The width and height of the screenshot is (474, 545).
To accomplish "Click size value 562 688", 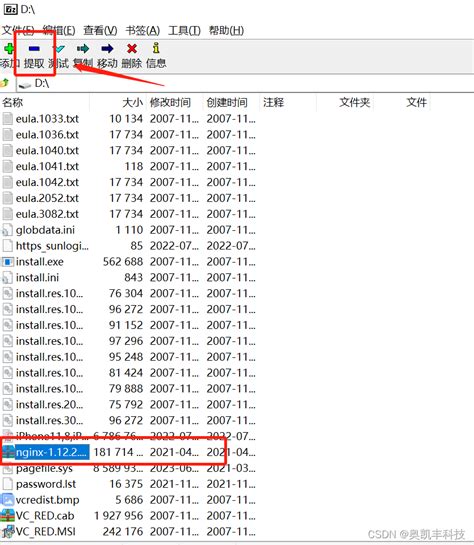I will 123,262.
